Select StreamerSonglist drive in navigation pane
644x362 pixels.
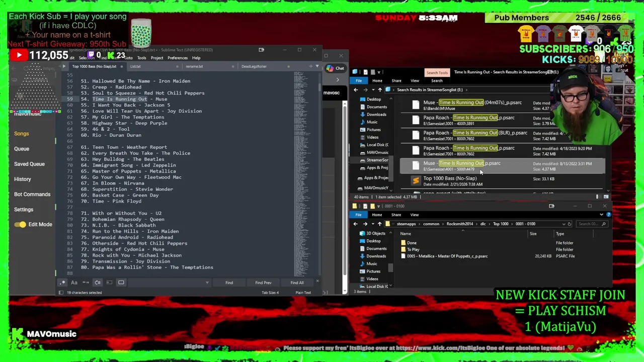[x=377, y=160]
